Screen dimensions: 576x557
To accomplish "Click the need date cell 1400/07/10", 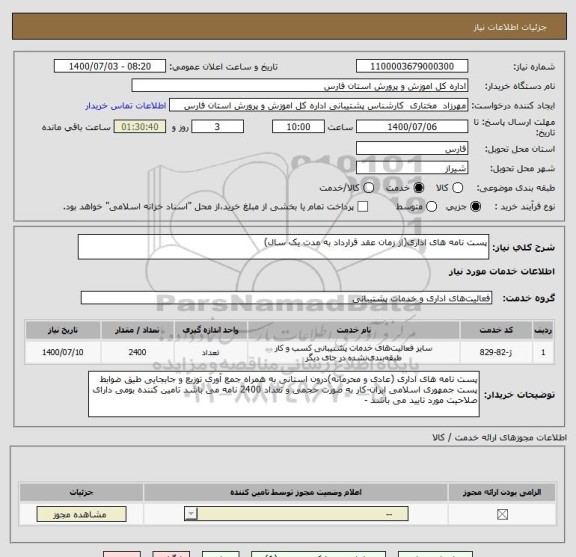I will [x=62, y=352].
